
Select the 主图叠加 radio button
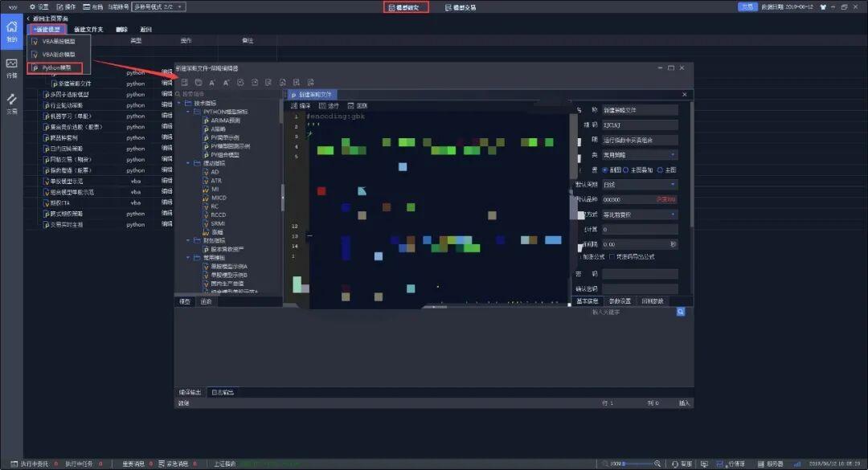[x=626, y=170]
